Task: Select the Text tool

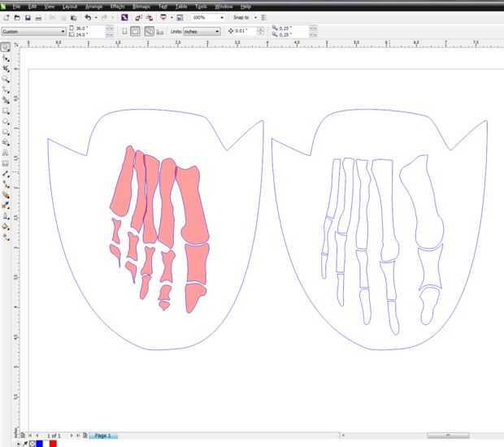Action: click(6, 153)
